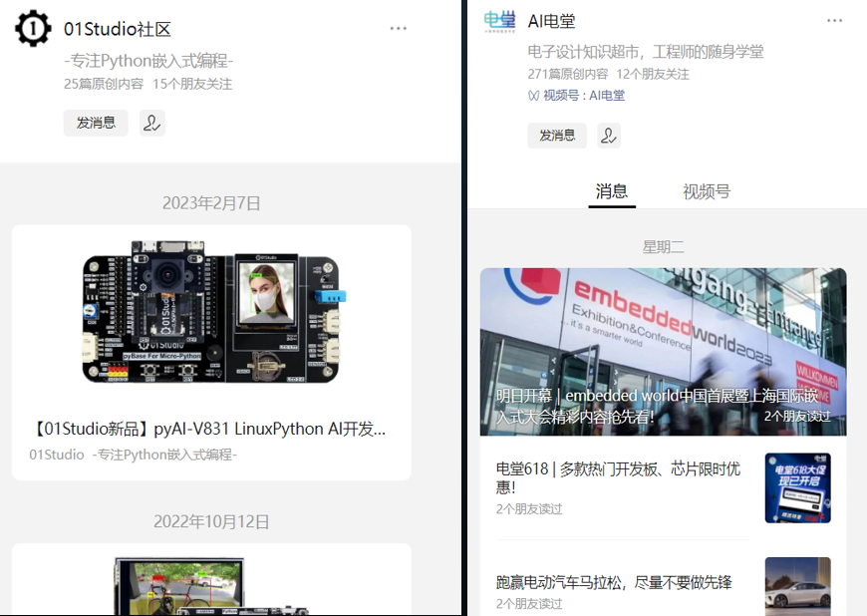Click 电子设计知识超市 account description
This screenshot has width=867, height=616.
pyautogui.click(x=646, y=52)
